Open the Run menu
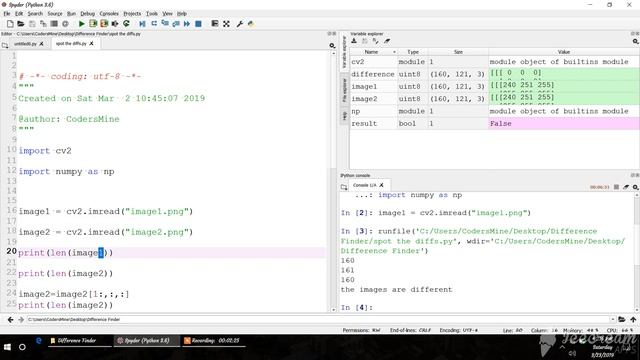Viewport: 640px width, 360px height. (x=71, y=13)
